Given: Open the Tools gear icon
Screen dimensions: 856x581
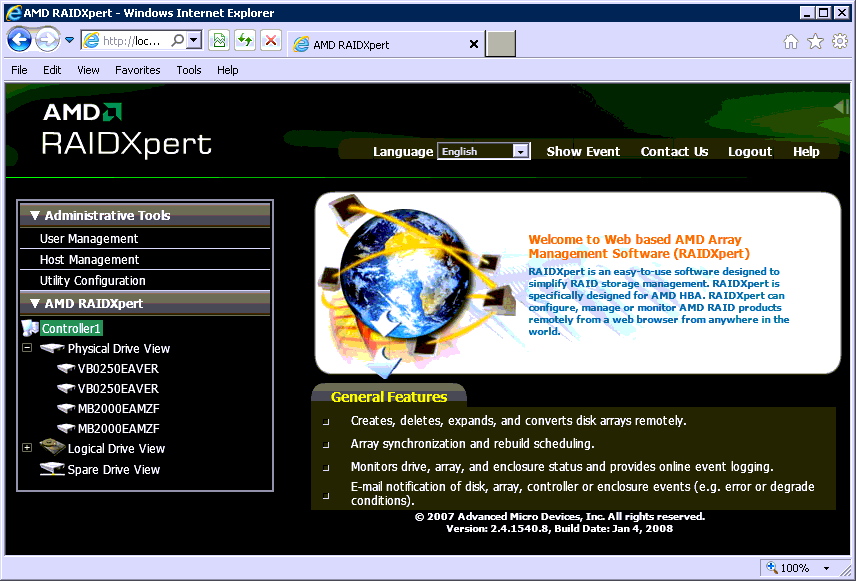Looking at the screenshot, I should [840, 42].
